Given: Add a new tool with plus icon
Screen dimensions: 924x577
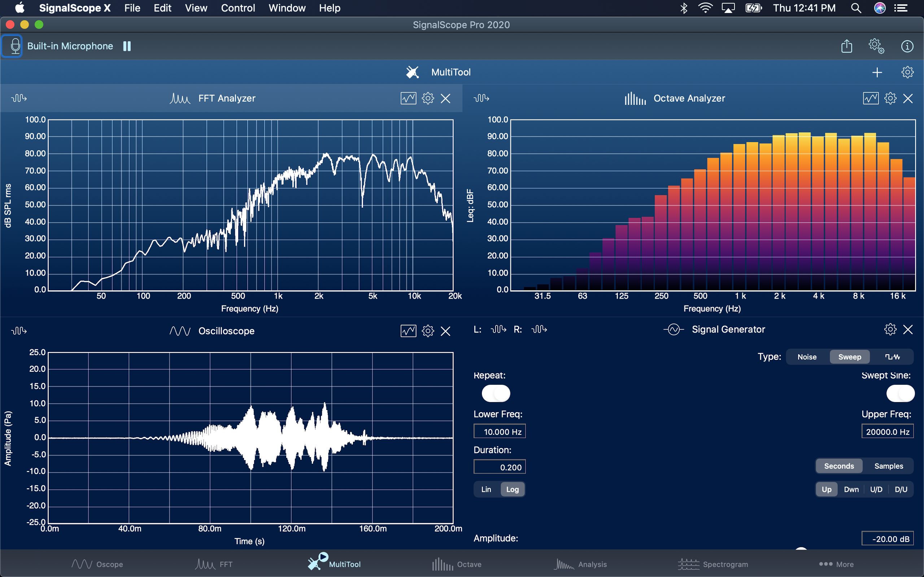Looking at the screenshot, I should 877,72.
